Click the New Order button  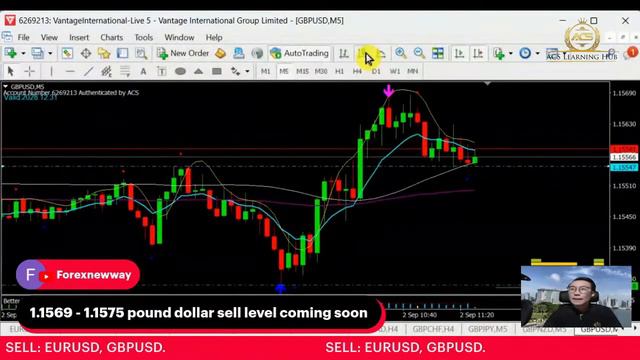pyautogui.click(x=183, y=53)
